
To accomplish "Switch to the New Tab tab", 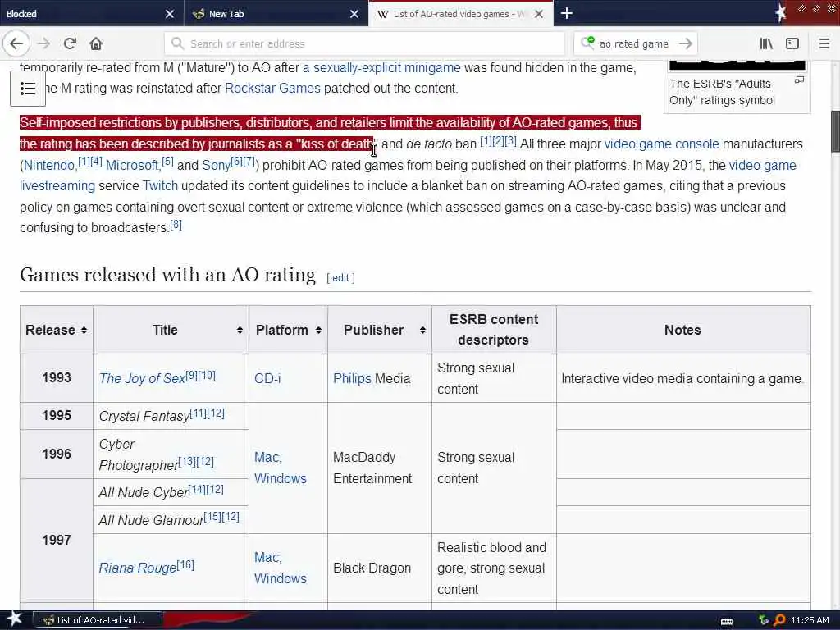I will 276,14.
